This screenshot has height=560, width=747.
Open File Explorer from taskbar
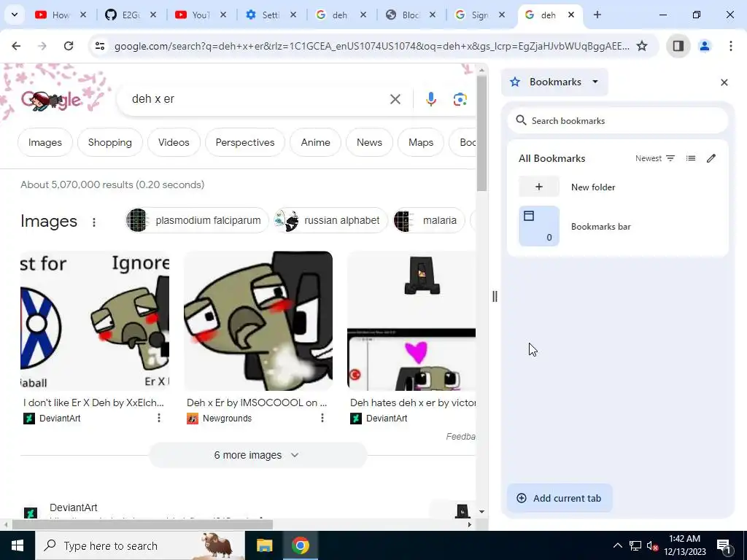tap(264, 545)
